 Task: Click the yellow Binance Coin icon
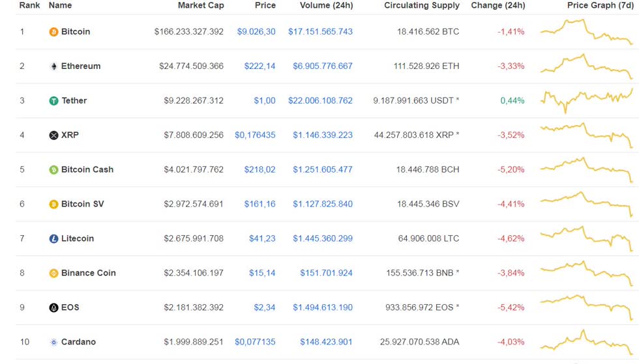[x=53, y=273]
